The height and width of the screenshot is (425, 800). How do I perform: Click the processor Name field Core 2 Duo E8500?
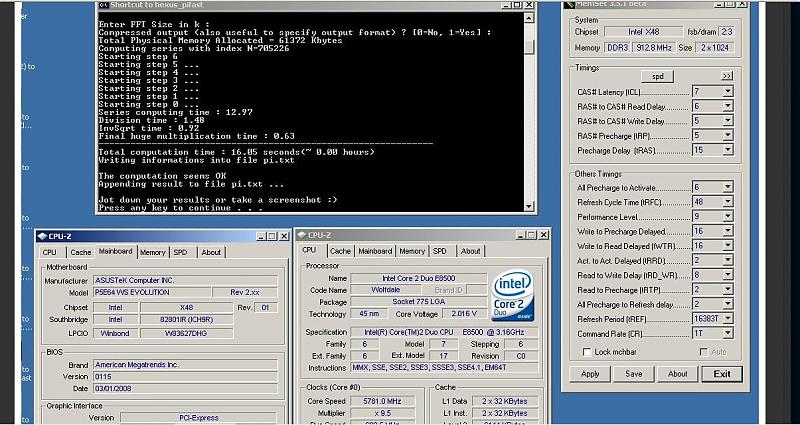click(x=418, y=279)
